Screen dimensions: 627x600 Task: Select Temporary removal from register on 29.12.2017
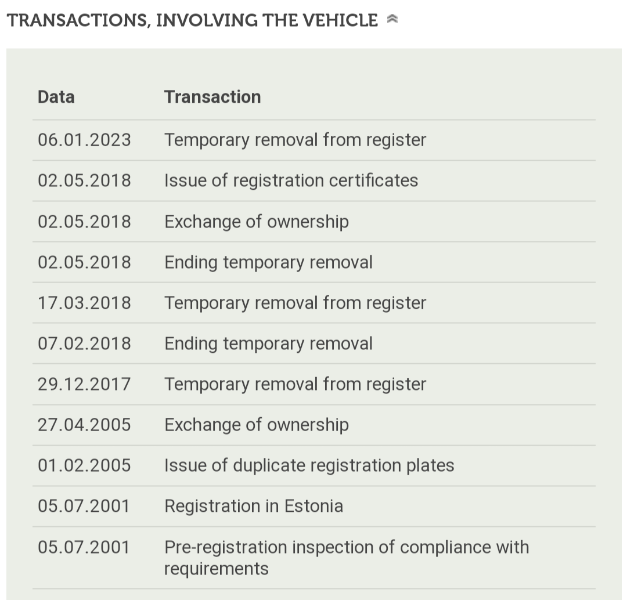[x=295, y=384]
